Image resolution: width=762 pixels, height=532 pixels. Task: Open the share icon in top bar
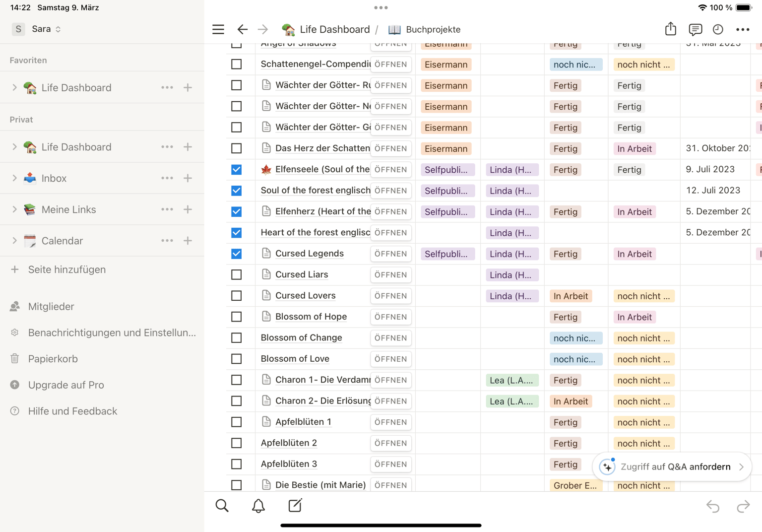tap(670, 29)
